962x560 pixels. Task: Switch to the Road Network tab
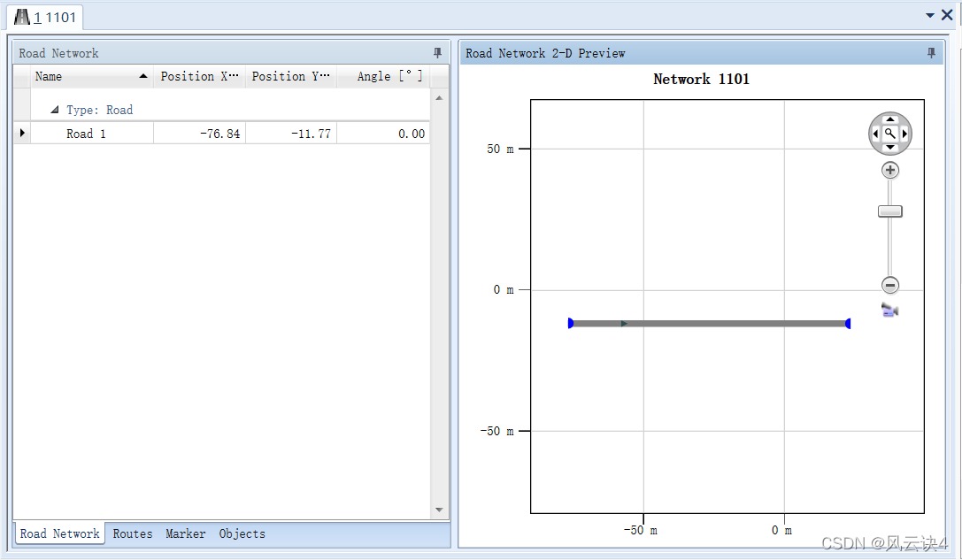coord(59,533)
